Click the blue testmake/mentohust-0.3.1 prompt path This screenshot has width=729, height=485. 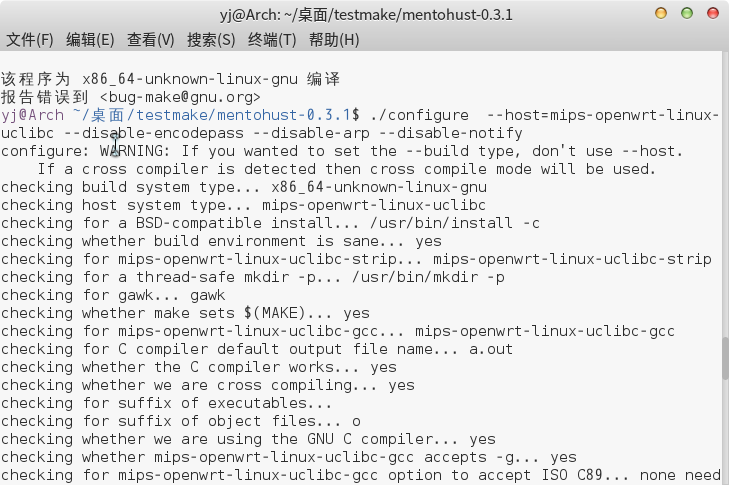pyautogui.click(x=243, y=115)
